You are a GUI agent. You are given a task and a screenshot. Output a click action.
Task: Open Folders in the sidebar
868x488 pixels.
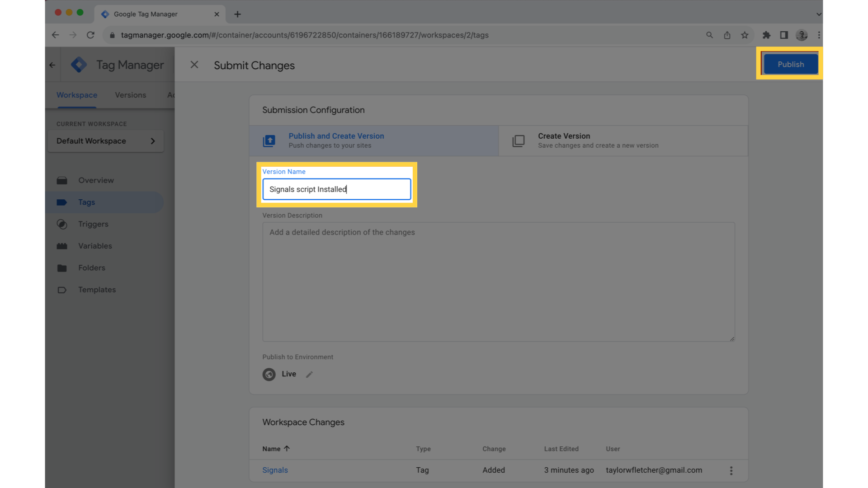click(104, 267)
